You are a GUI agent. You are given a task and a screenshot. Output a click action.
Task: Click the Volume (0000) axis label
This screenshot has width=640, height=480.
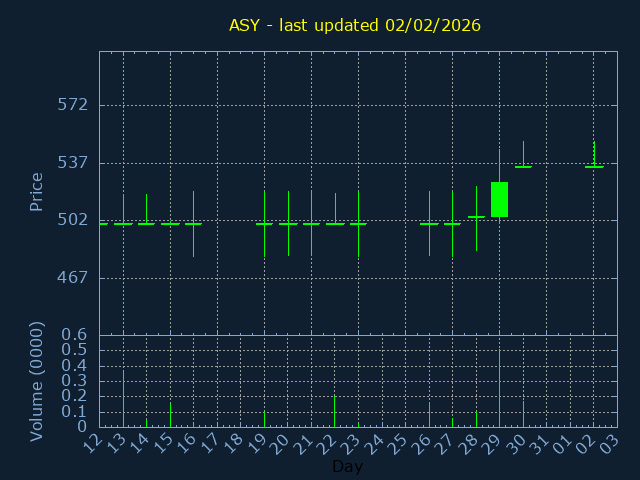37,381
